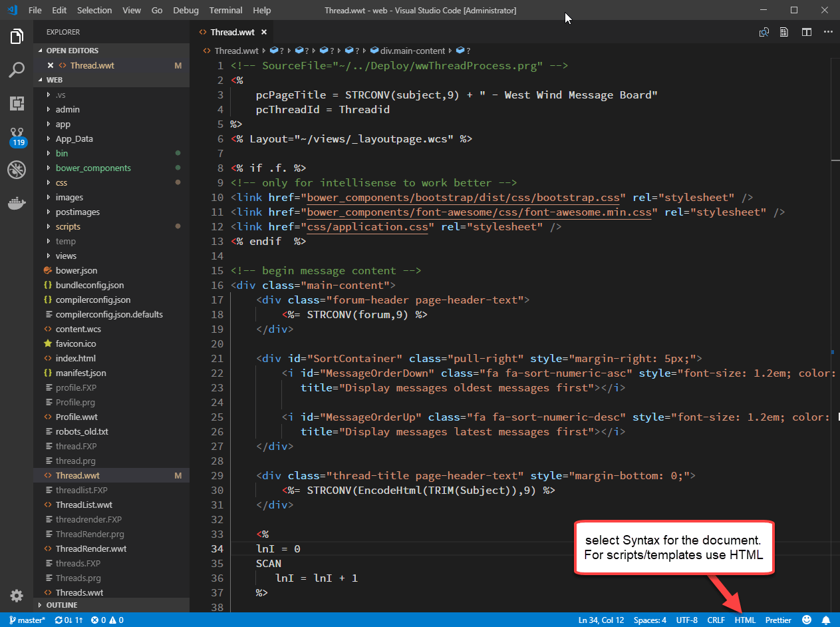
Task: Open the Search view in activity bar
Action: (17, 70)
